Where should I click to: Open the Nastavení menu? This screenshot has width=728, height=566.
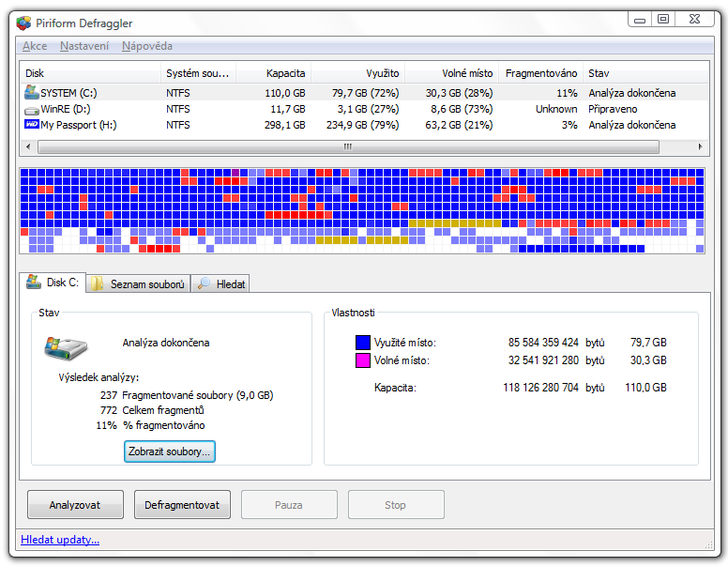84,46
